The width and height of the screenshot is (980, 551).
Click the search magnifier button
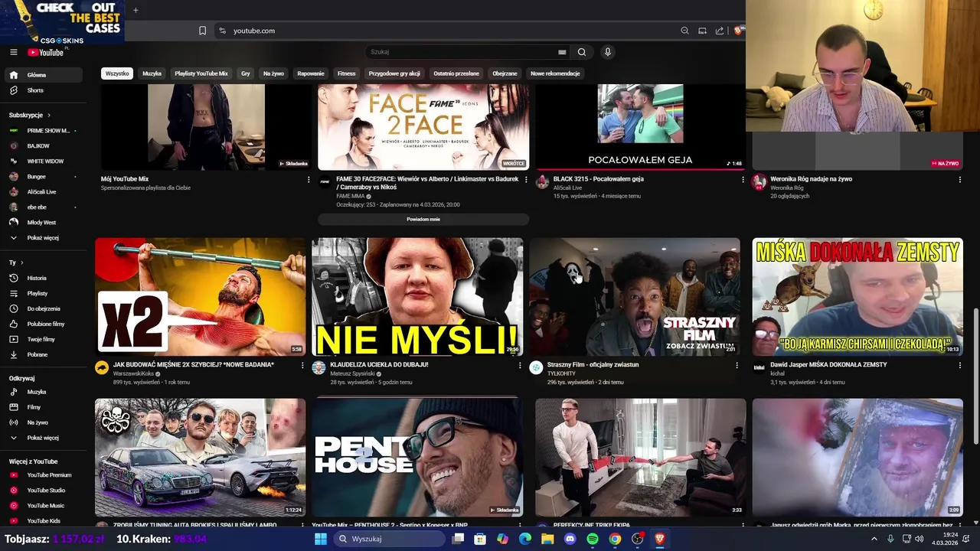click(582, 52)
